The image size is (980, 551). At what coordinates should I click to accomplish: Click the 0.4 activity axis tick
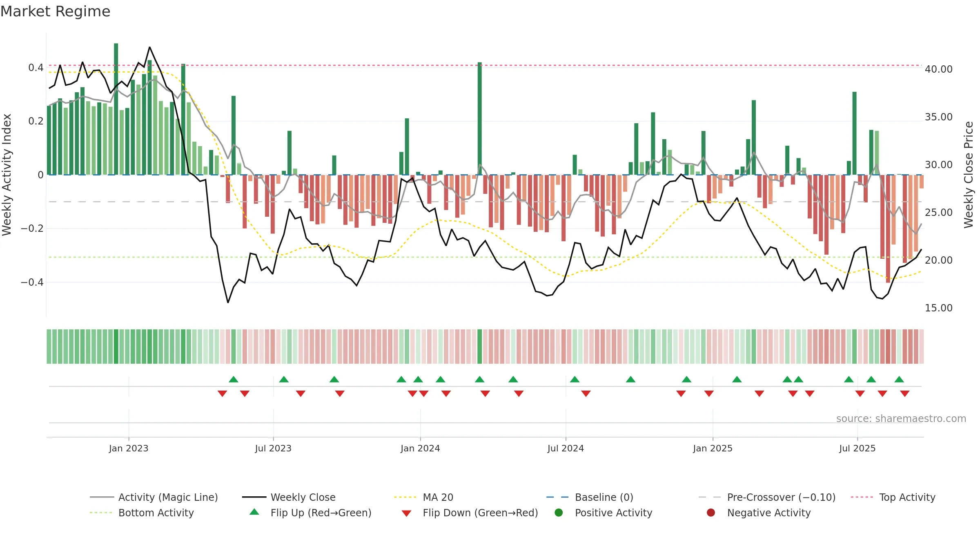click(36, 67)
